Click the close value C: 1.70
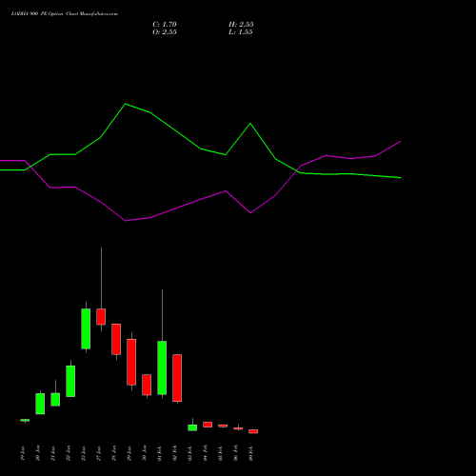The image size is (476, 476). pyautogui.click(x=165, y=25)
